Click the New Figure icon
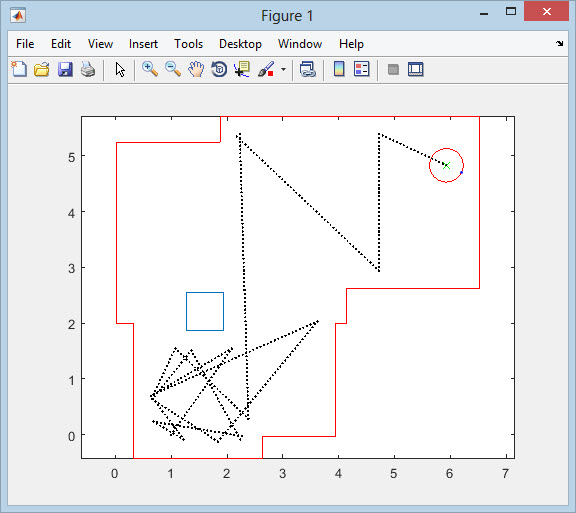The width and height of the screenshot is (576, 513). coord(19,69)
